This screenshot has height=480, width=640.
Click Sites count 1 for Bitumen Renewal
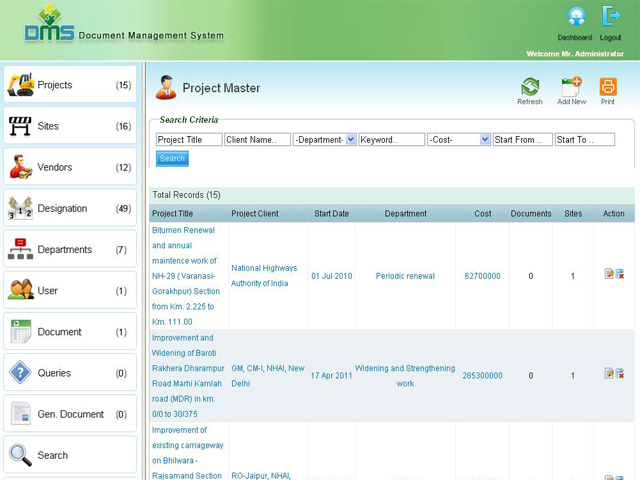point(573,276)
